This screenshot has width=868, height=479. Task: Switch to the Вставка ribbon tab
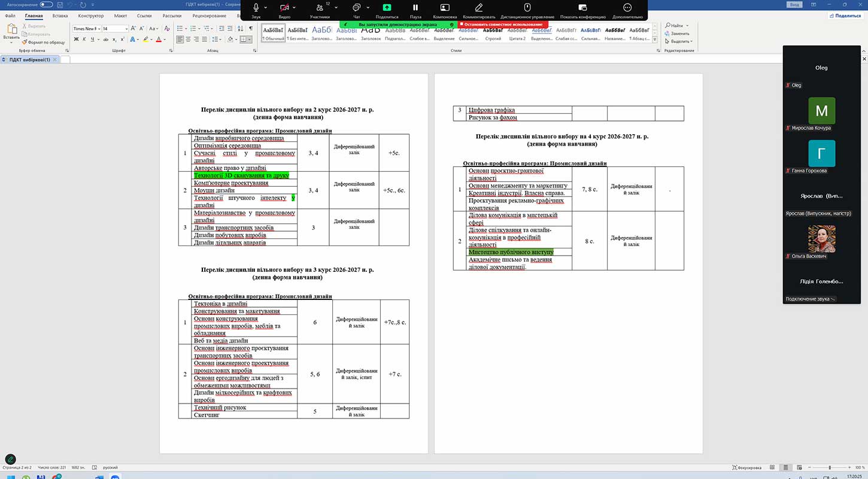pyautogui.click(x=60, y=16)
